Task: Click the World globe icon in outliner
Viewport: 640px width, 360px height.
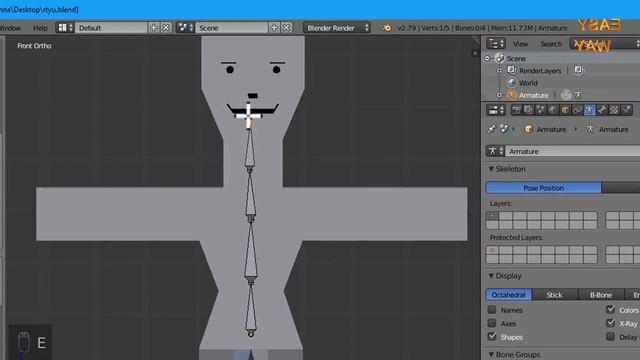Action: click(511, 82)
